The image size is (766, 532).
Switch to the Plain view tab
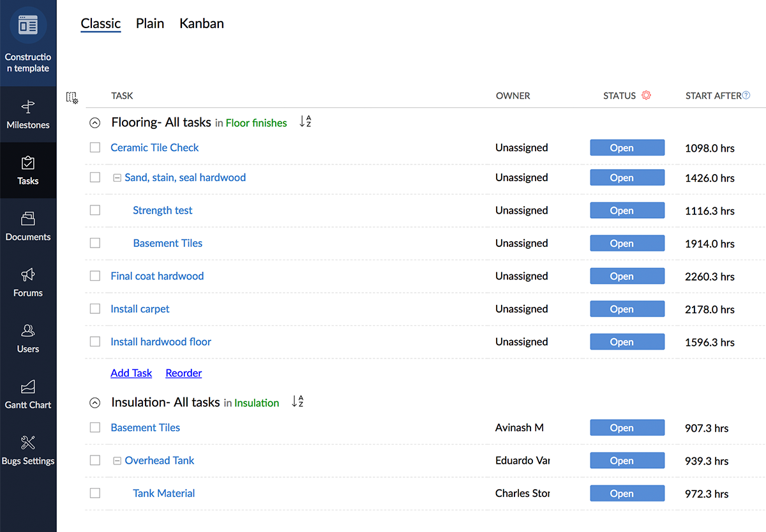(x=150, y=24)
